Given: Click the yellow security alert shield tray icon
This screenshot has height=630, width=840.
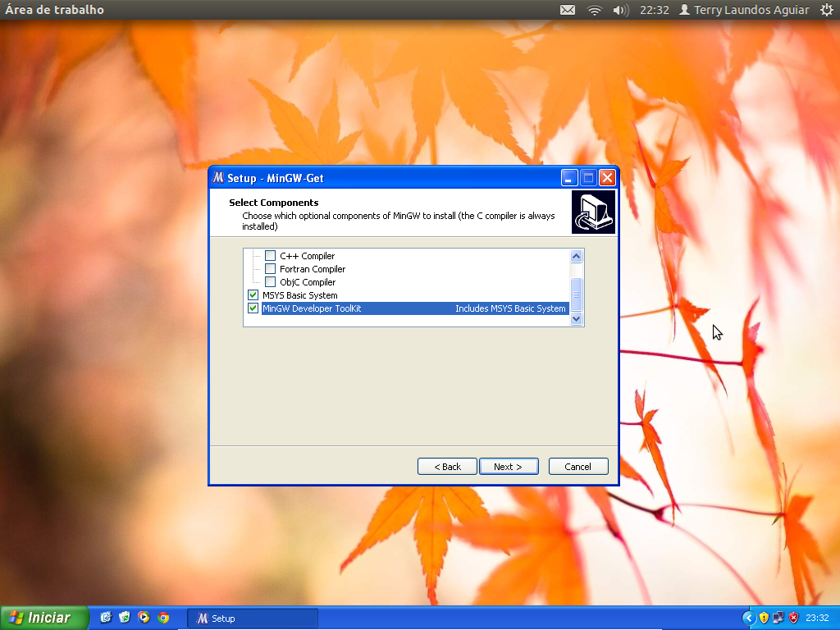Looking at the screenshot, I should click(764, 619).
